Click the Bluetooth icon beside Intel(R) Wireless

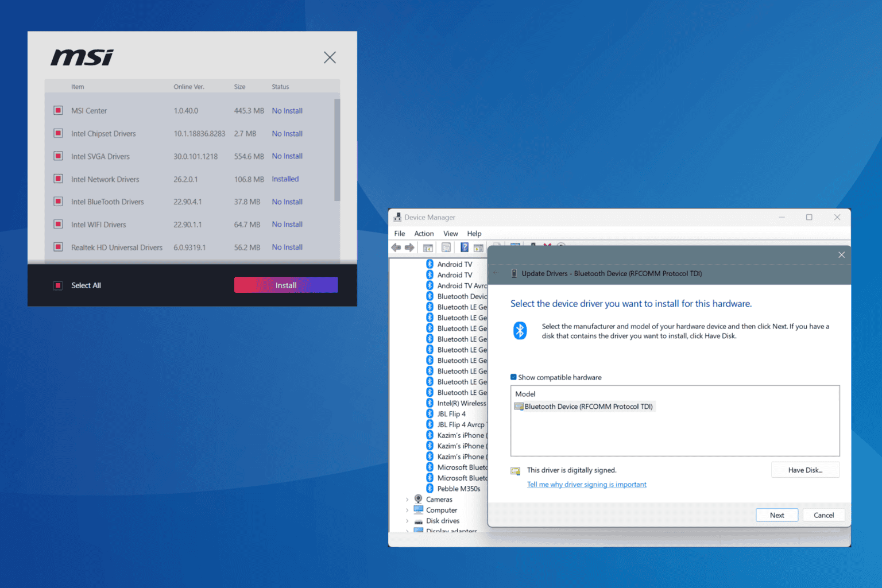[x=430, y=403]
